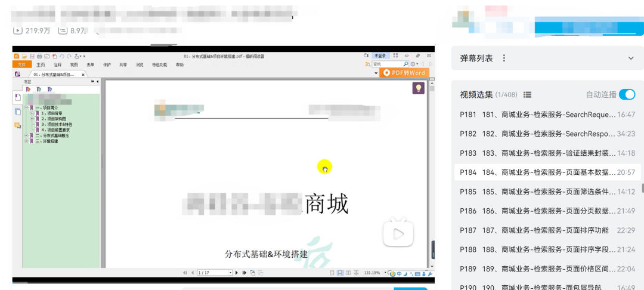Open the bookmarks panel icon in sidebar

tap(18, 97)
